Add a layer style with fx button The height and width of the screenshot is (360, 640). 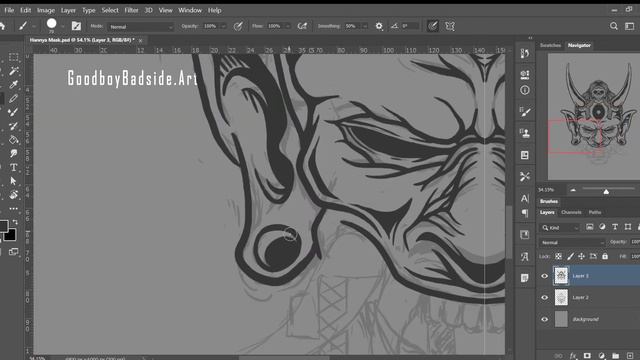(573, 356)
